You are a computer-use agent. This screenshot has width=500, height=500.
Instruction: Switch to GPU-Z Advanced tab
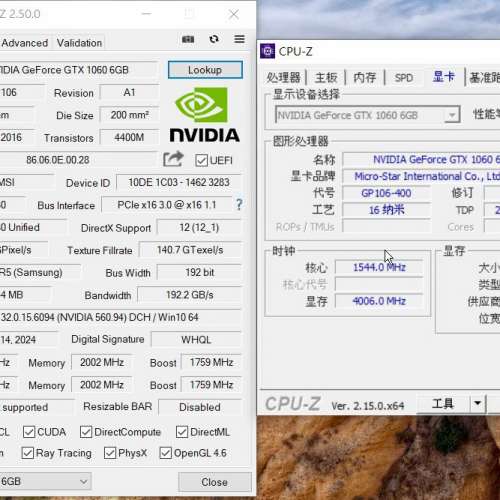(25, 43)
